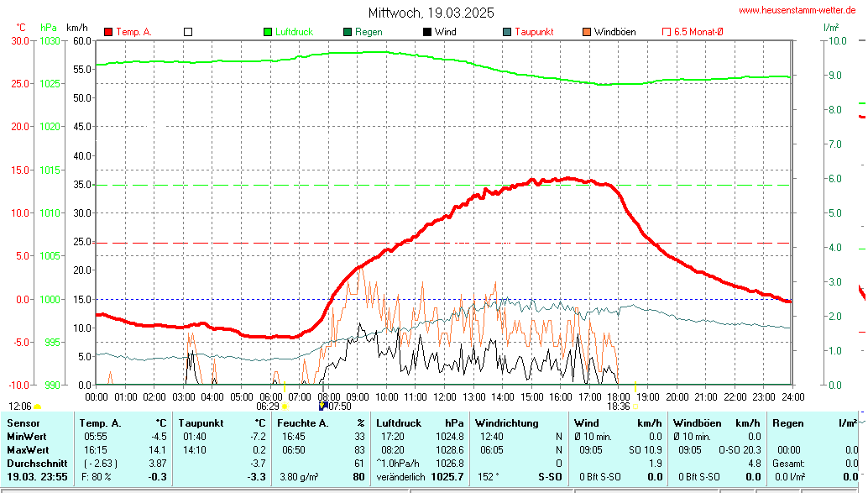Open the heusenstamm-wetter.de website link
Image resolution: width=868 pixels, height=493 pixels.
[x=797, y=10]
